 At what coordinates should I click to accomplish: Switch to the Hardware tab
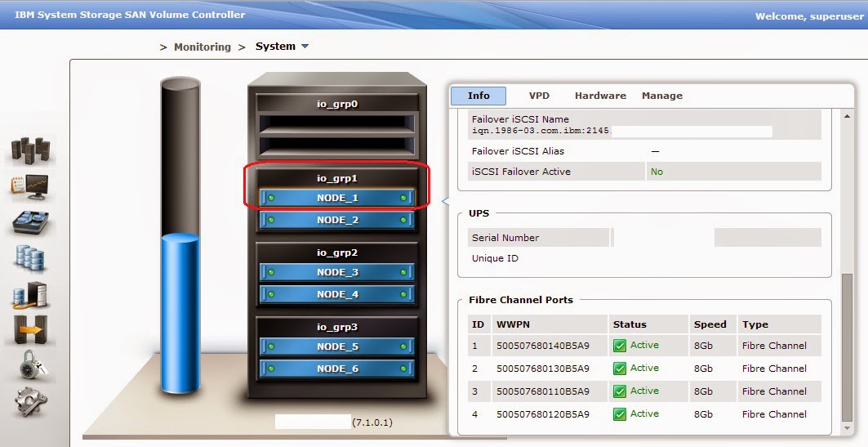[x=600, y=96]
